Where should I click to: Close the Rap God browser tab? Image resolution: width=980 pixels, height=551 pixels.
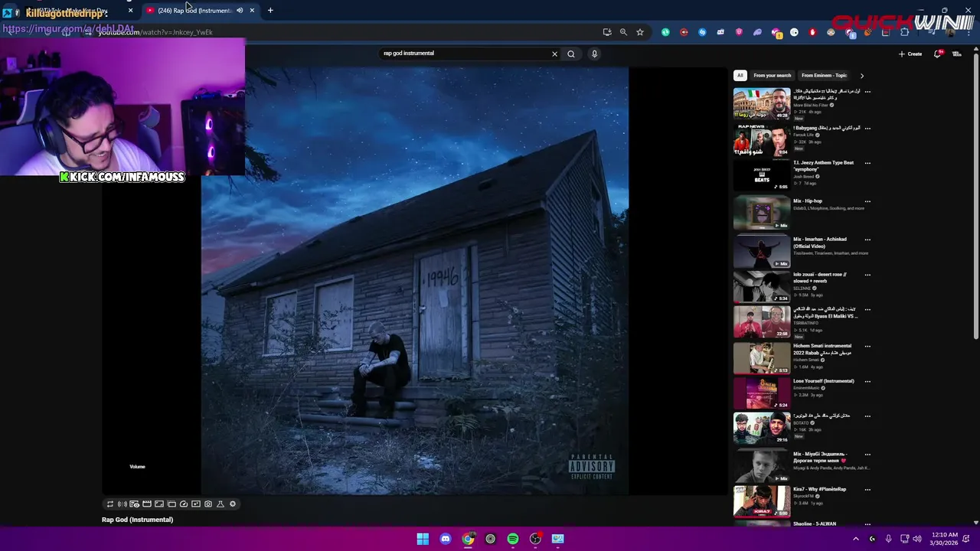coord(252,10)
